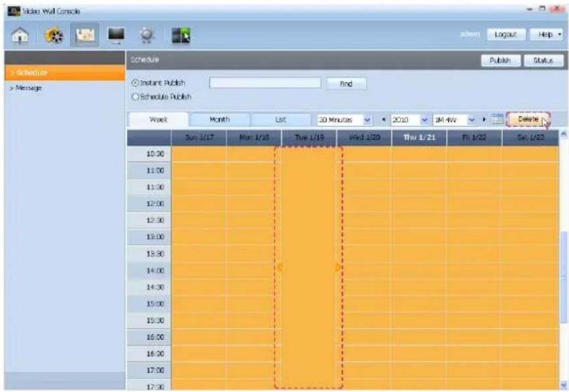Image resolution: width=569 pixels, height=392 pixels.
Task: Open the calendar picker icon
Action: (x=497, y=119)
